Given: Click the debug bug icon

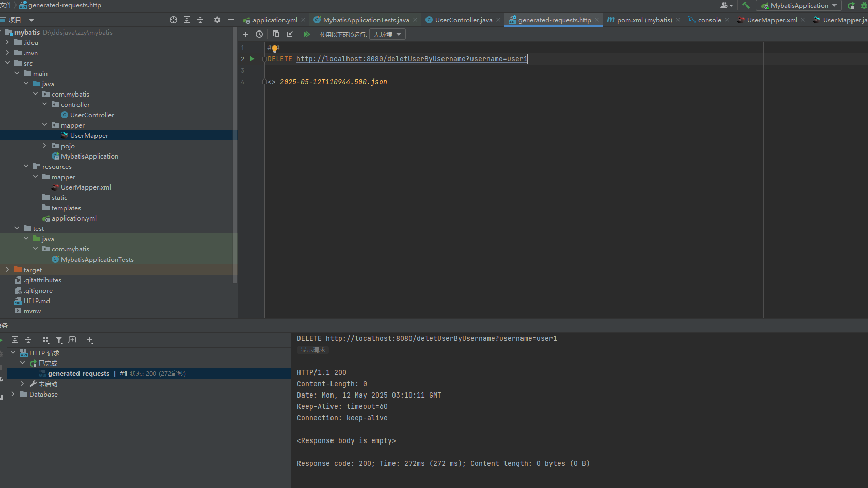Looking at the screenshot, I should tap(864, 5).
